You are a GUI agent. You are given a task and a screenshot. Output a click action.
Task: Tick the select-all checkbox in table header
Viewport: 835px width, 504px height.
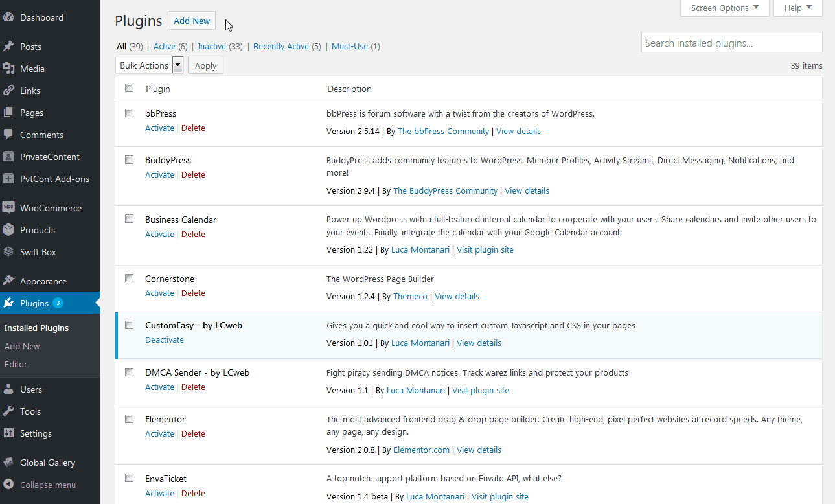point(130,88)
